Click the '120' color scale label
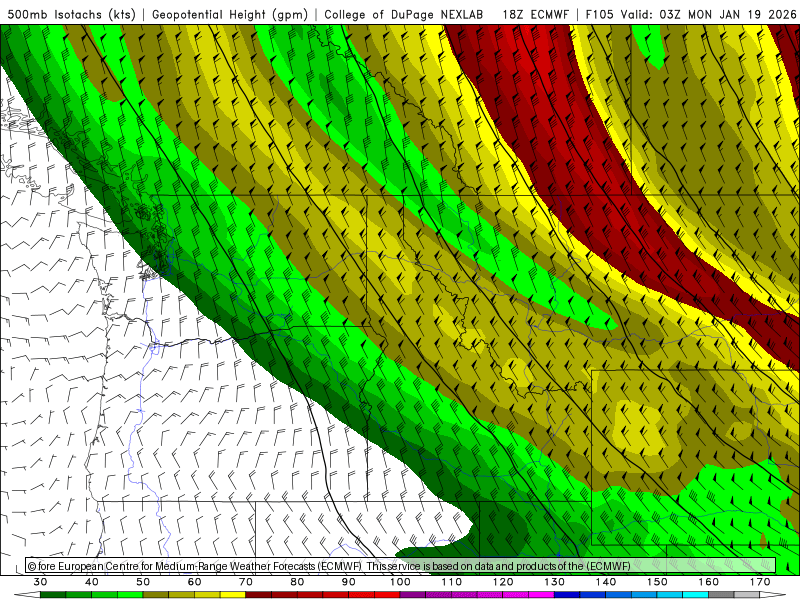 point(503,582)
